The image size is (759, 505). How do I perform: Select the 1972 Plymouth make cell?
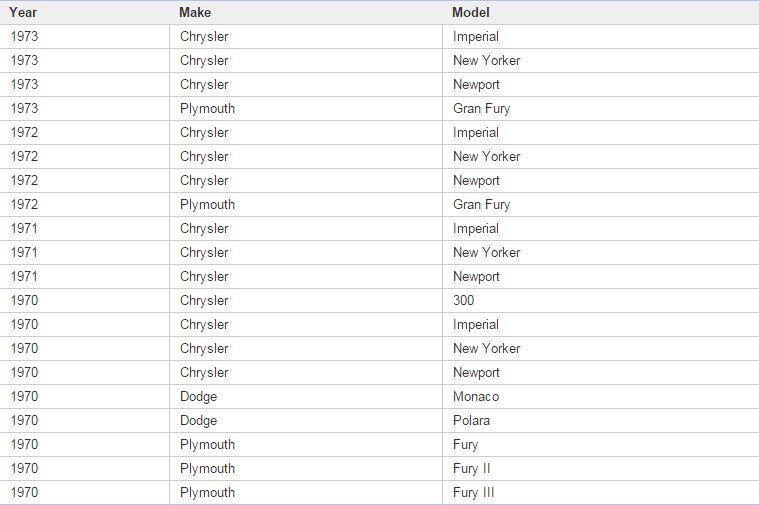point(306,204)
